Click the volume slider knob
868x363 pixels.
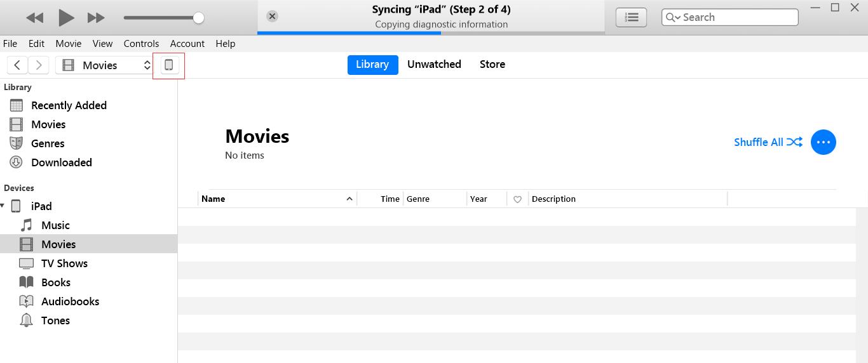point(198,18)
